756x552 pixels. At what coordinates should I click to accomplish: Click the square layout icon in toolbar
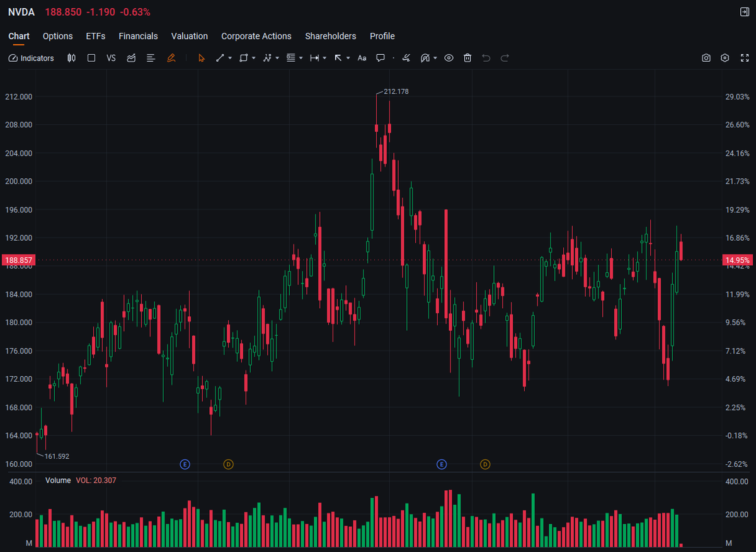[91, 58]
